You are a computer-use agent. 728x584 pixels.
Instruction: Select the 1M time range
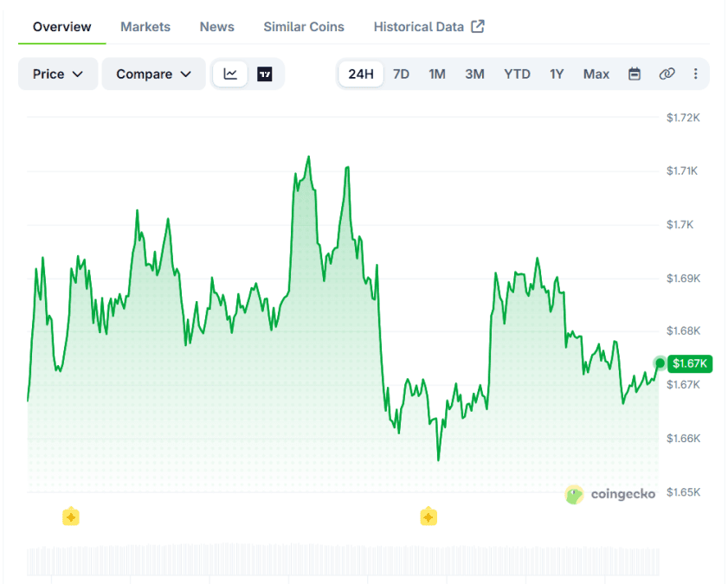point(437,74)
